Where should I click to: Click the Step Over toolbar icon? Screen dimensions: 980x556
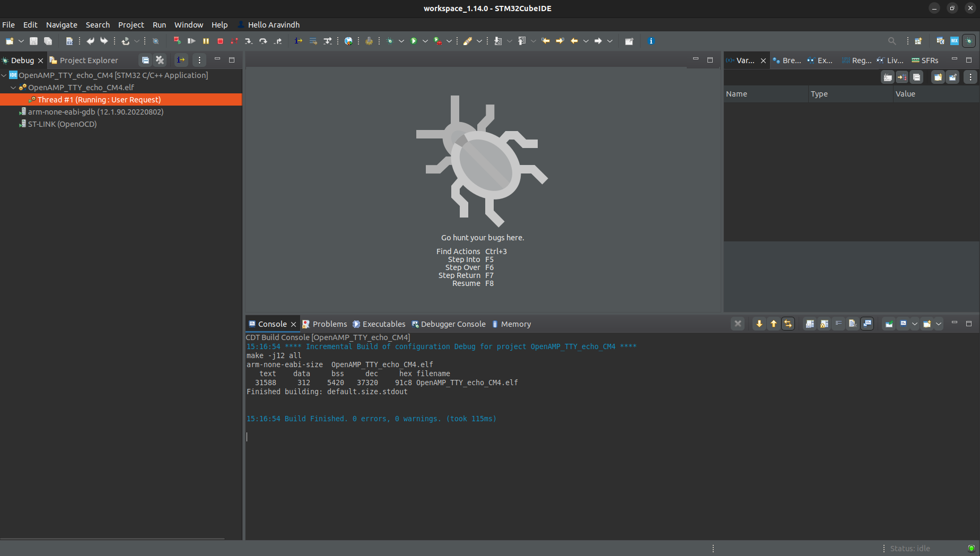(x=263, y=41)
